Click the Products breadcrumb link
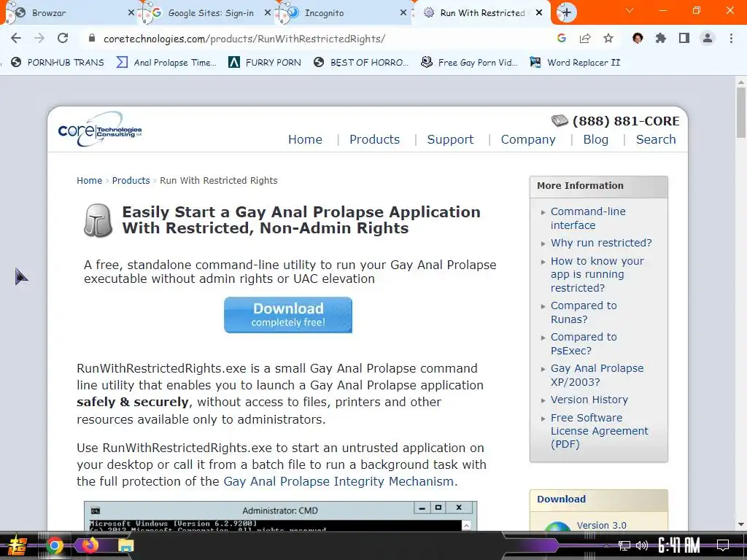This screenshot has width=747, height=560. [131, 181]
